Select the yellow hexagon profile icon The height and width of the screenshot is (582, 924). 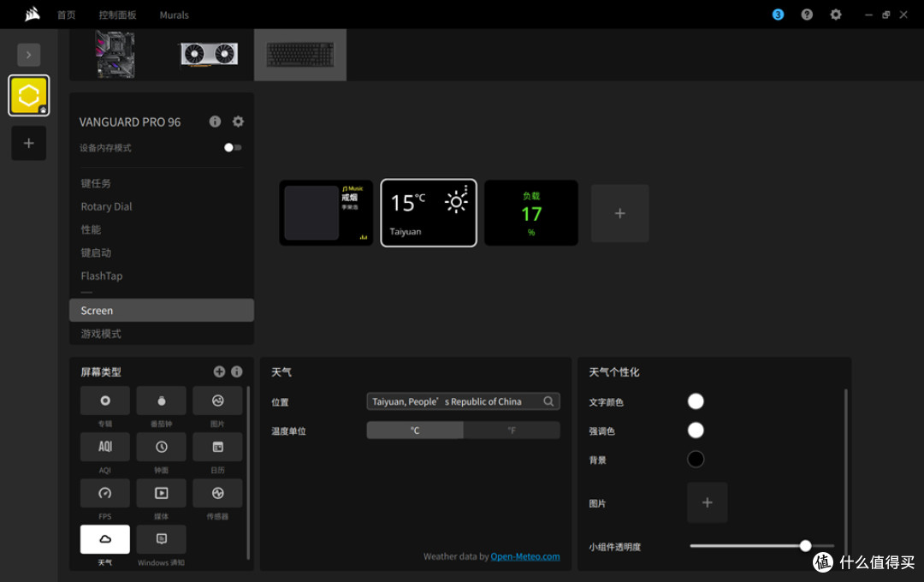click(29, 96)
